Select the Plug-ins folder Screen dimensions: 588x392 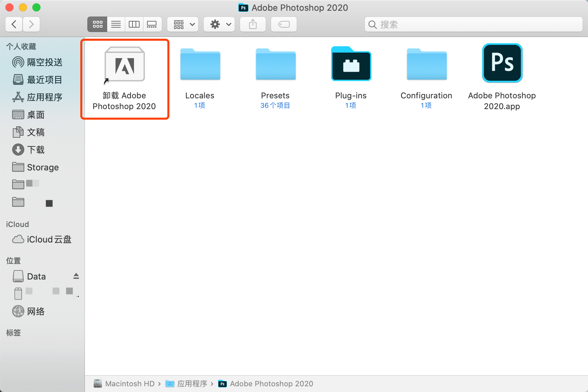351,64
